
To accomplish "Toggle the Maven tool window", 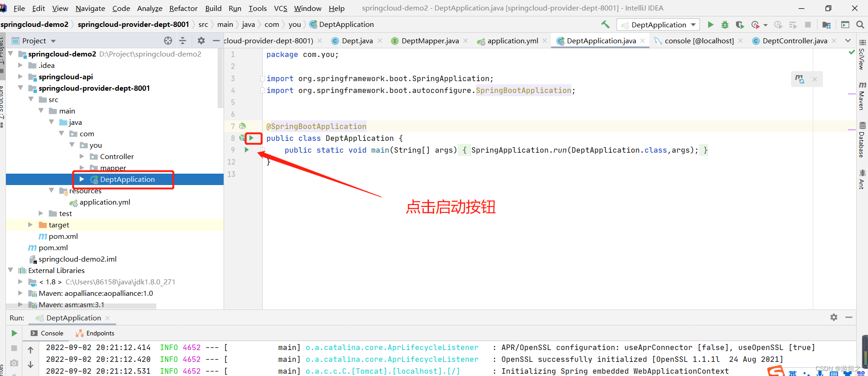I will click(862, 96).
